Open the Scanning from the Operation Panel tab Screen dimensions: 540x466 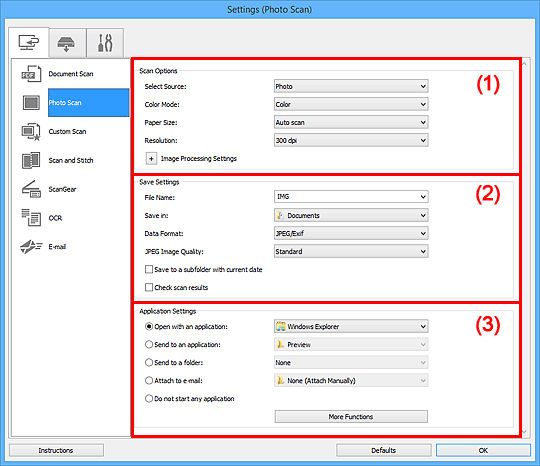tap(67, 43)
